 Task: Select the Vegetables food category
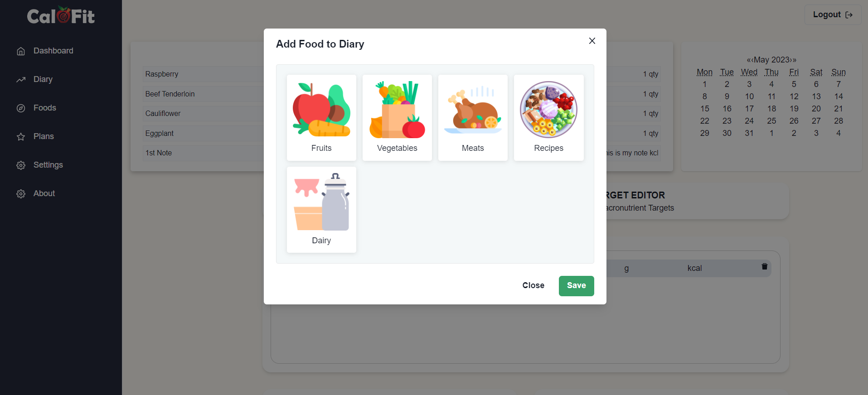[397, 117]
